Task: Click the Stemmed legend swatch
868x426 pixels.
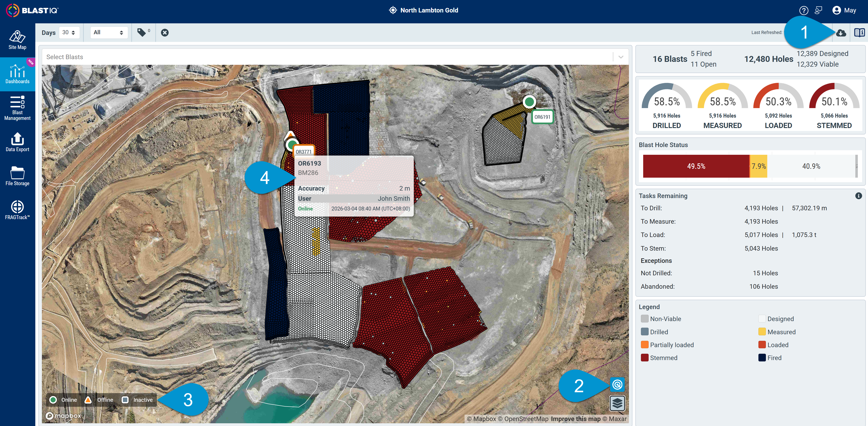Action: tap(644, 358)
